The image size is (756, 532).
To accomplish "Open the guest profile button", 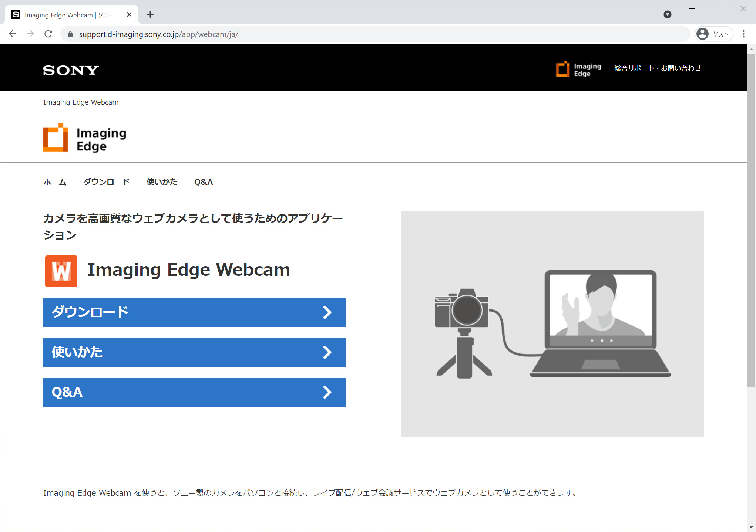I will click(x=714, y=34).
